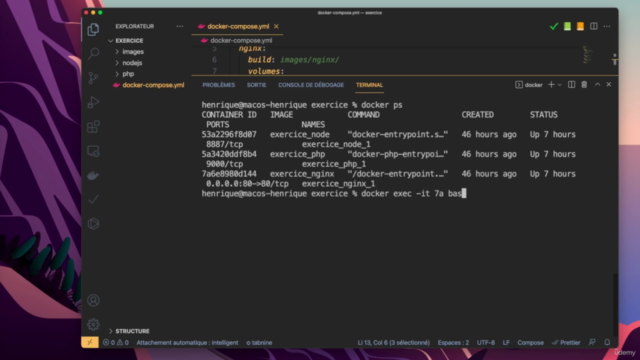Switch to the CONSOLE DE DÉBOGAGE tab
Screen dimensions: 640x360
coord(311,85)
